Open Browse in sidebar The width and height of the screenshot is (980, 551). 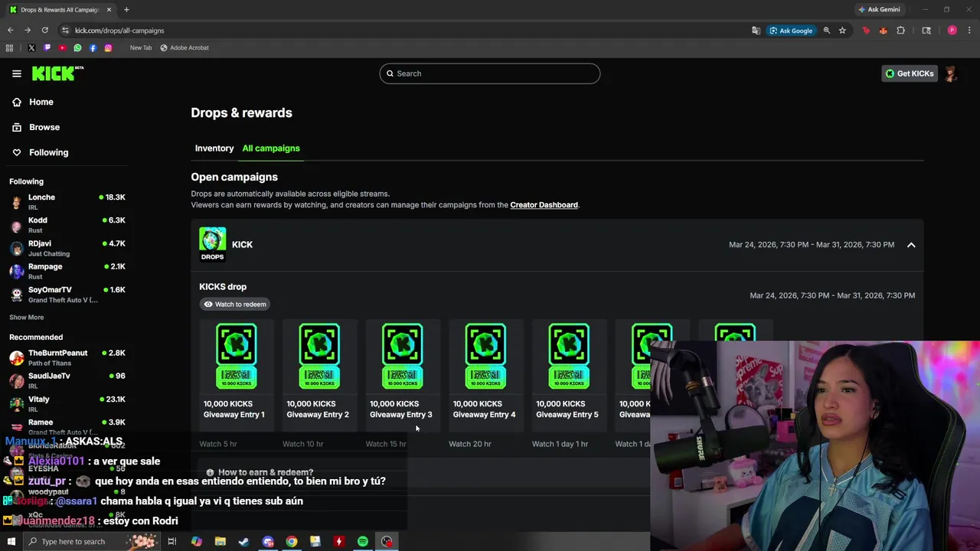[44, 127]
